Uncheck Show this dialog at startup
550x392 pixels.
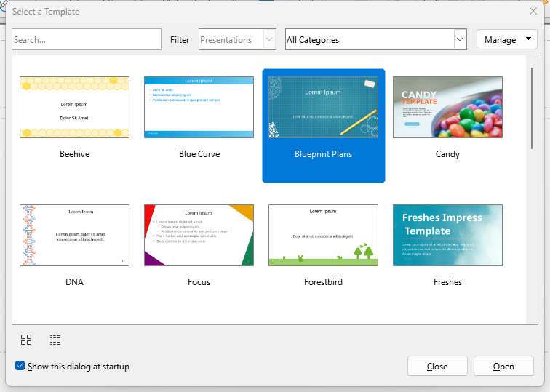click(20, 366)
